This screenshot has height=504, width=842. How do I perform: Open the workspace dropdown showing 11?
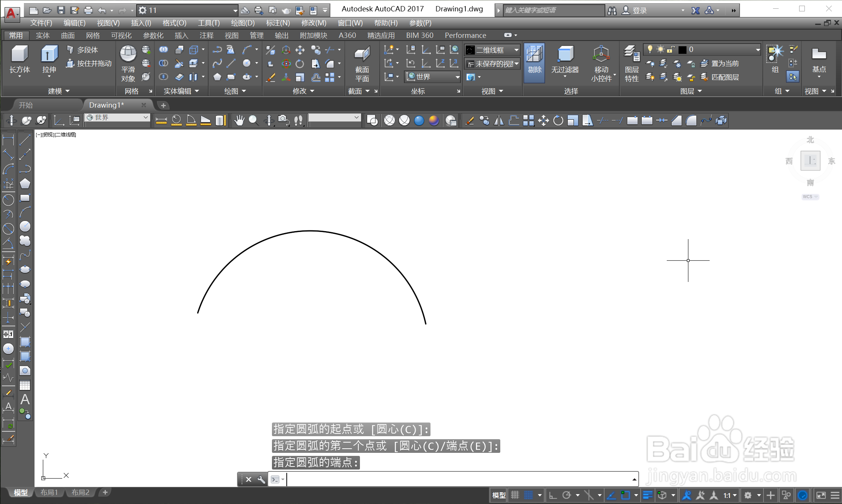pyautogui.click(x=187, y=10)
